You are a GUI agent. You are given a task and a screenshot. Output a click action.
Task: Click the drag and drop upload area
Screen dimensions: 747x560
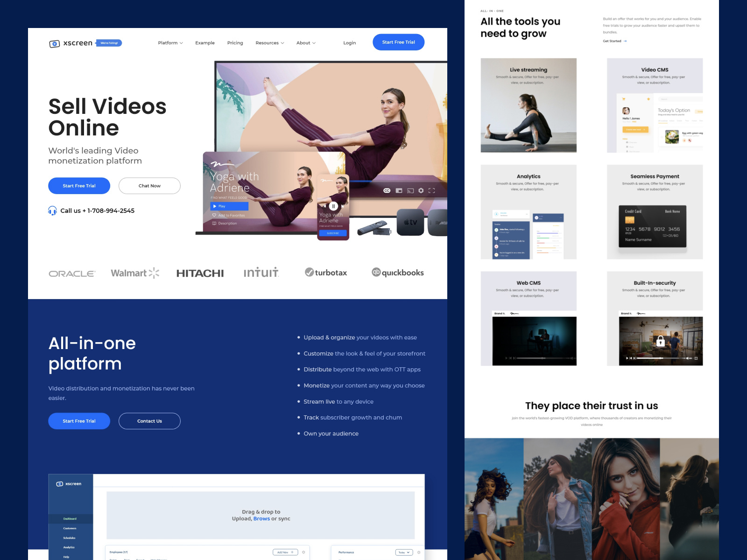click(261, 515)
